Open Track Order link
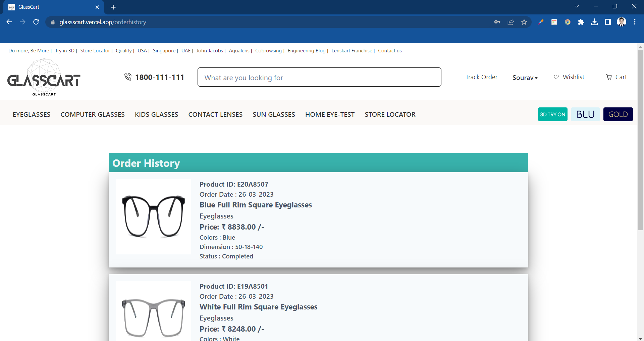The image size is (644, 341). 481,77
